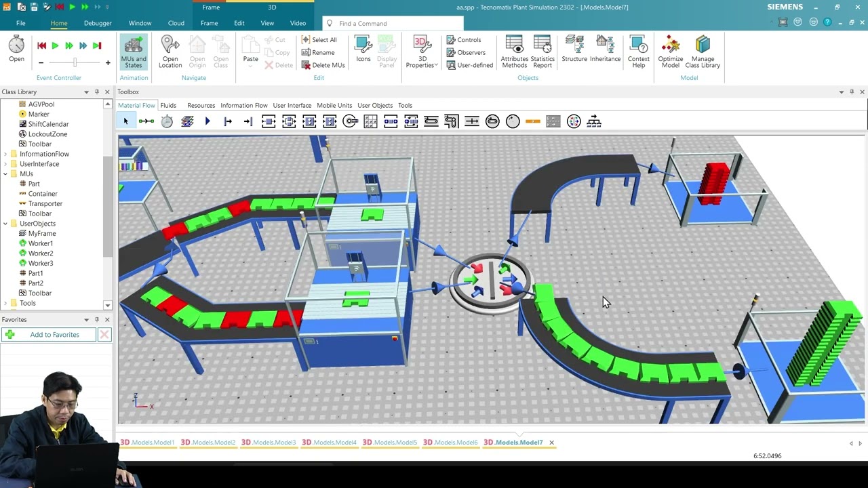Run fast forward simulation
The height and width of the screenshot is (488, 868).
[68, 45]
